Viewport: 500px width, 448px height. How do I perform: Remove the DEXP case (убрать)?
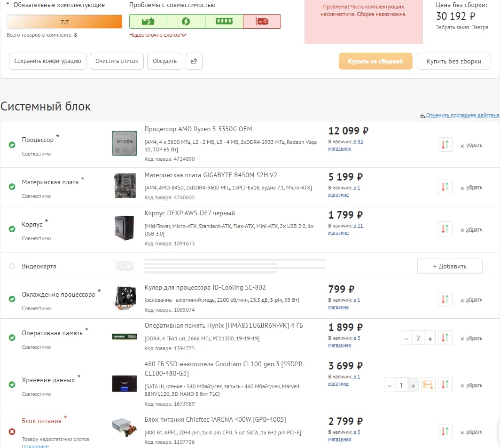(471, 230)
